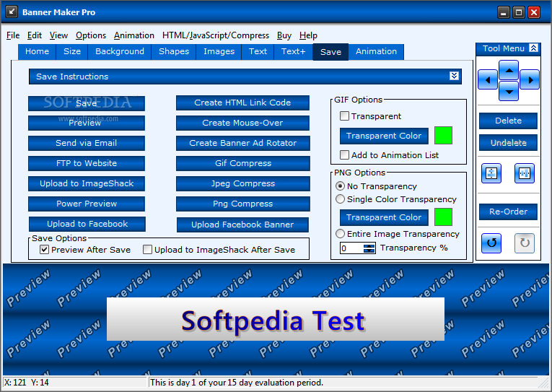
Task: Click Upload Facebook Banner button
Action: tap(242, 225)
